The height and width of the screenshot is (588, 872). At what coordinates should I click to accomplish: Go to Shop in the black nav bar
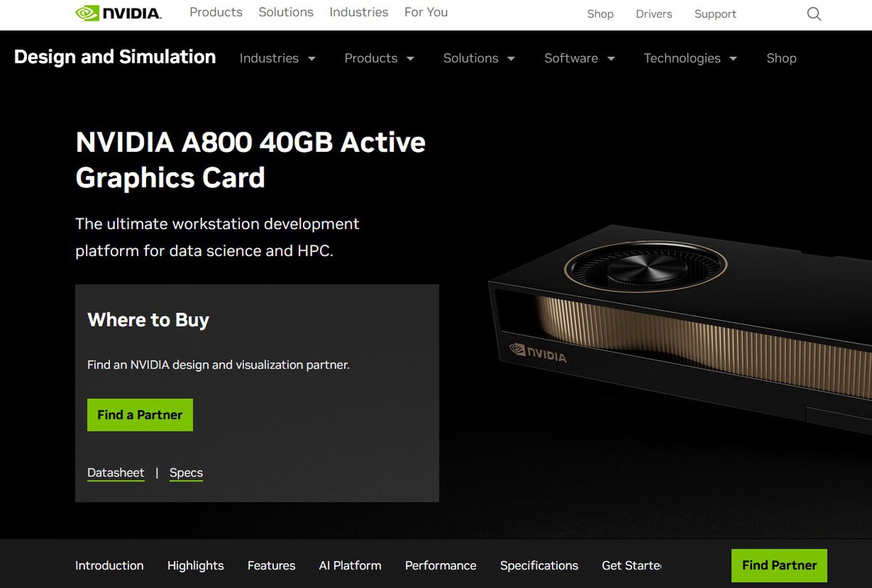pyautogui.click(x=781, y=58)
